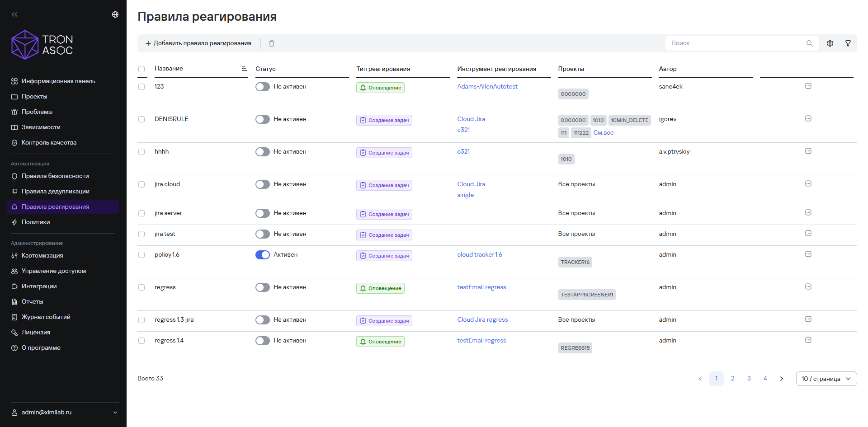The height and width of the screenshot is (427, 868).
Task: Open the filter funnel icon
Action: pyautogui.click(x=848, y=43)
